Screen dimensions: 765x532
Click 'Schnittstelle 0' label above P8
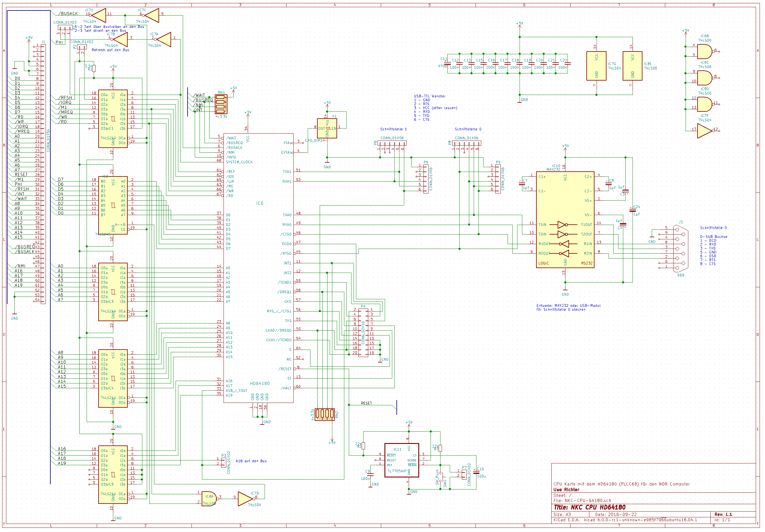[468, 129]
